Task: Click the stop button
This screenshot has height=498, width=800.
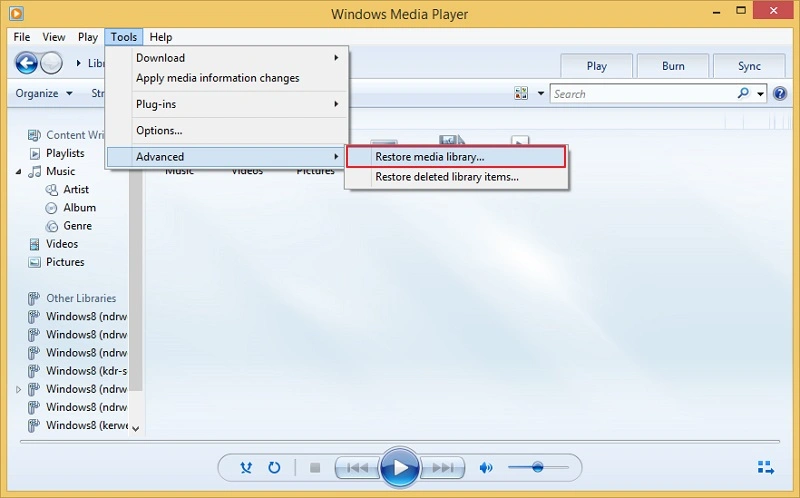Action: coord(315,467)
